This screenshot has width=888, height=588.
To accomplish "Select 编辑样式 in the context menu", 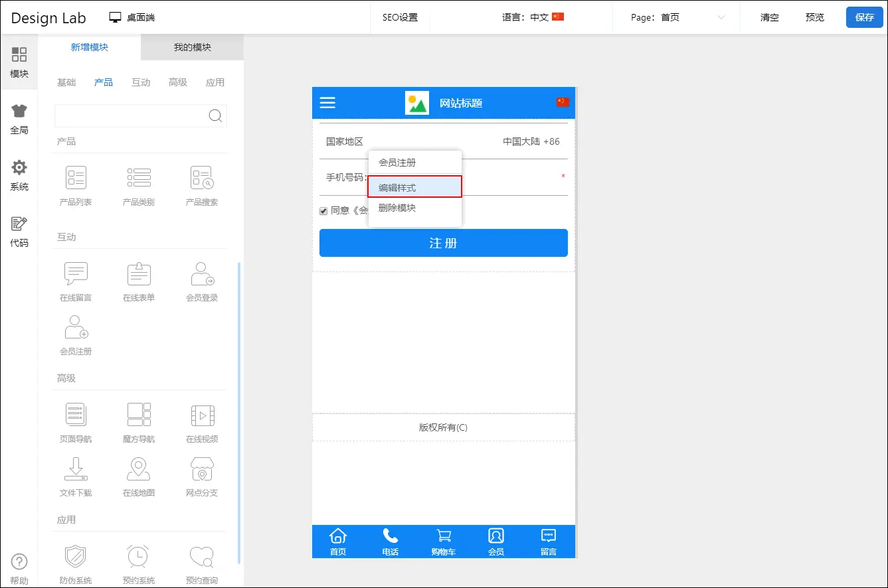I will (x=414, y=188).
